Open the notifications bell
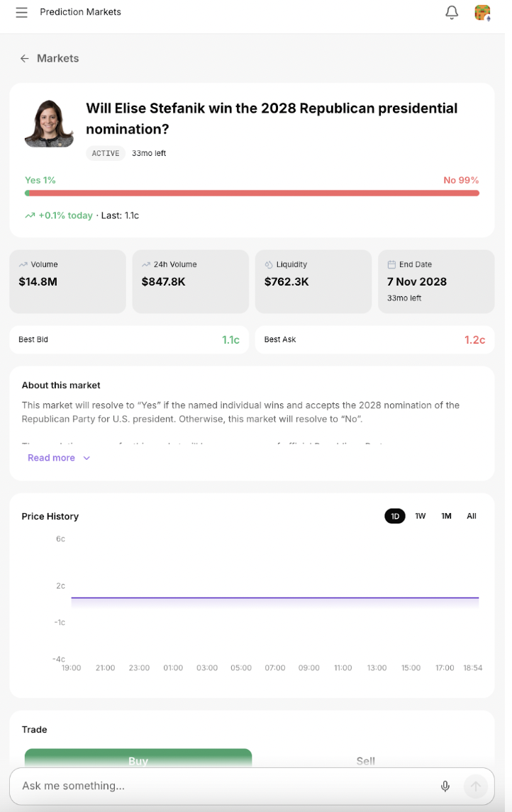 tap(452, 12)
